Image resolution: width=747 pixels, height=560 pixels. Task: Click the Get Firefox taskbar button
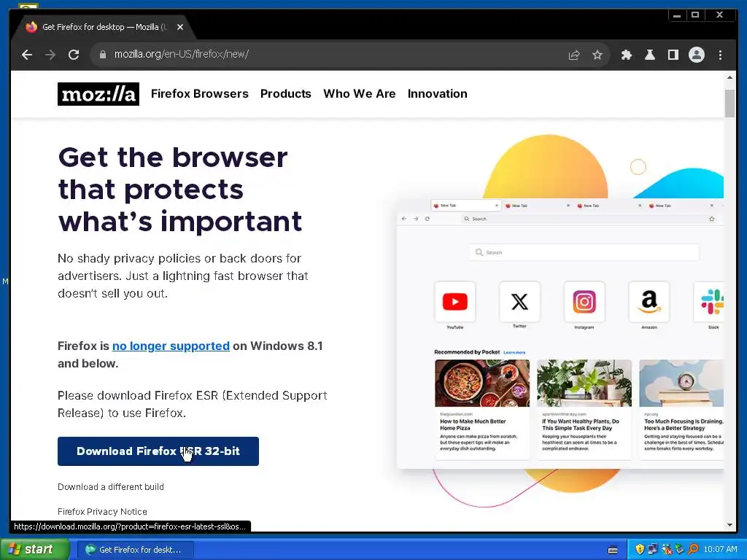coord(135,550)
